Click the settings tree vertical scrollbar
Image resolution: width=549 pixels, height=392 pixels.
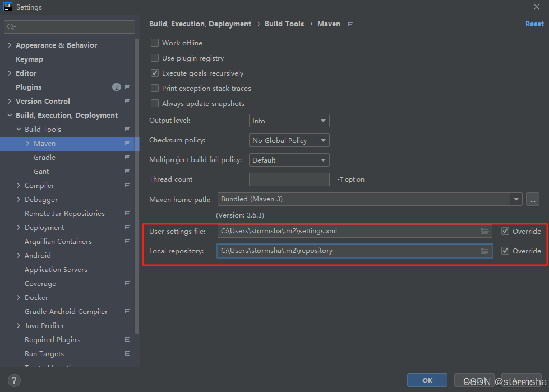137,186
